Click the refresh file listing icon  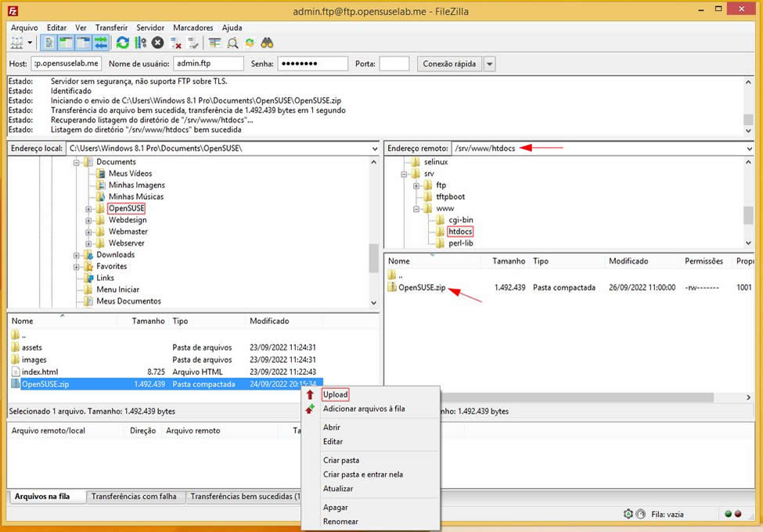(123, 43)
